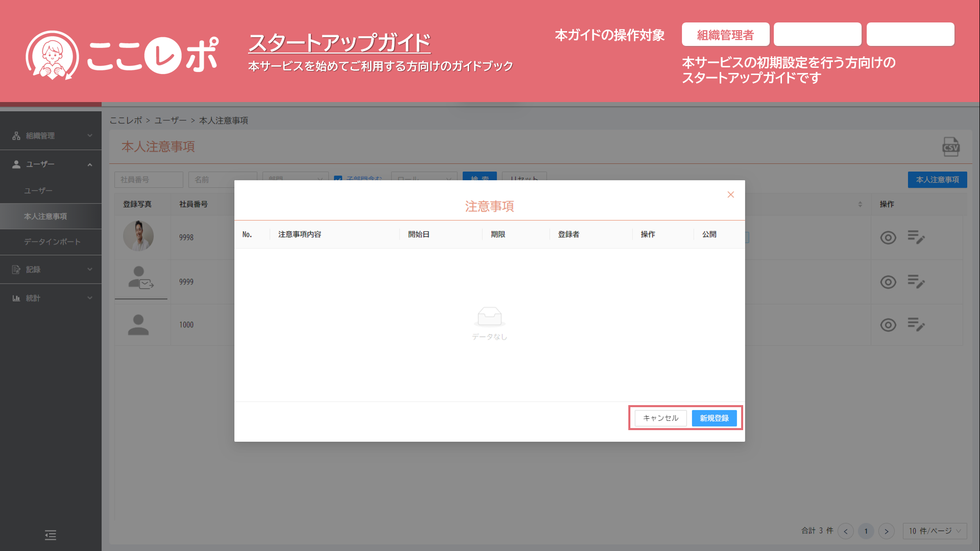
Task: Select データインポート in sidebar
Action: (52, 242)
